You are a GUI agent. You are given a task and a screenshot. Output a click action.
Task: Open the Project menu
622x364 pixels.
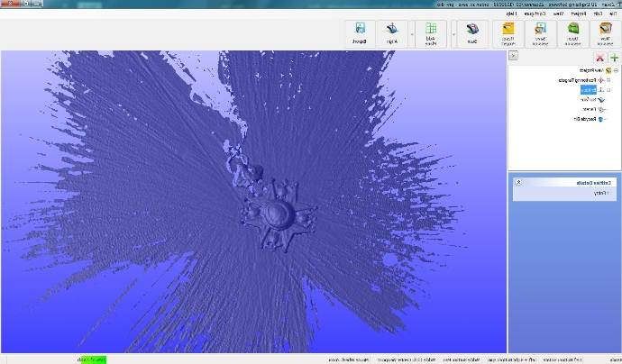579,14
